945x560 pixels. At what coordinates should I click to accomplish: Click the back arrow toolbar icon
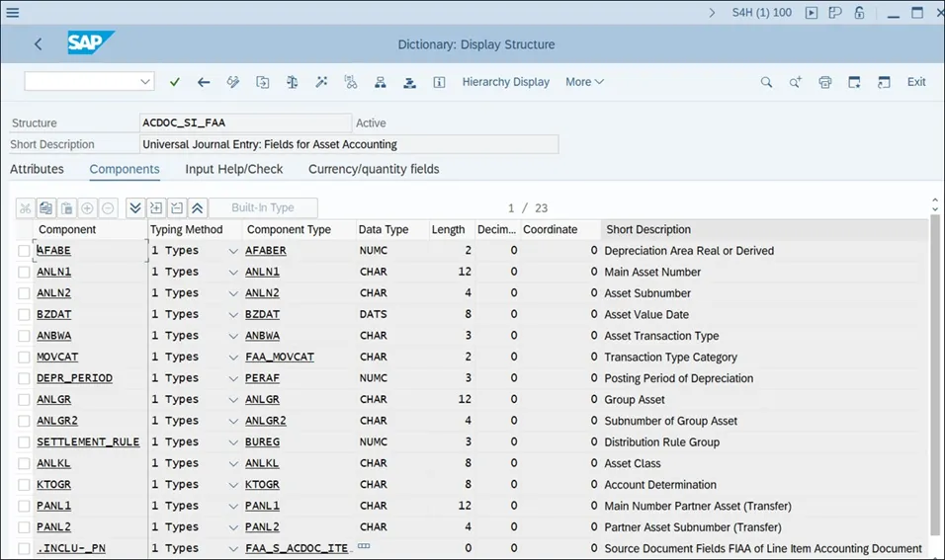coord(204,82)
